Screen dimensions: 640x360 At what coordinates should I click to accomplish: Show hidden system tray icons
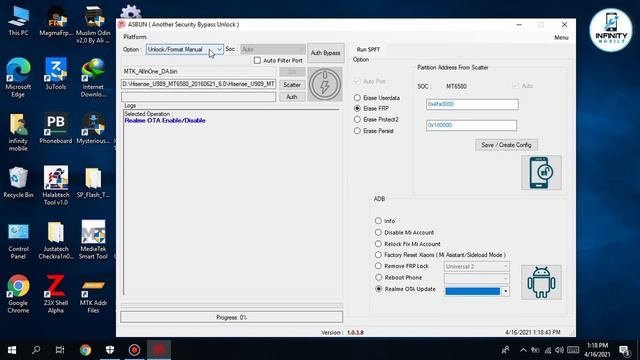click(x=523, y=350)
